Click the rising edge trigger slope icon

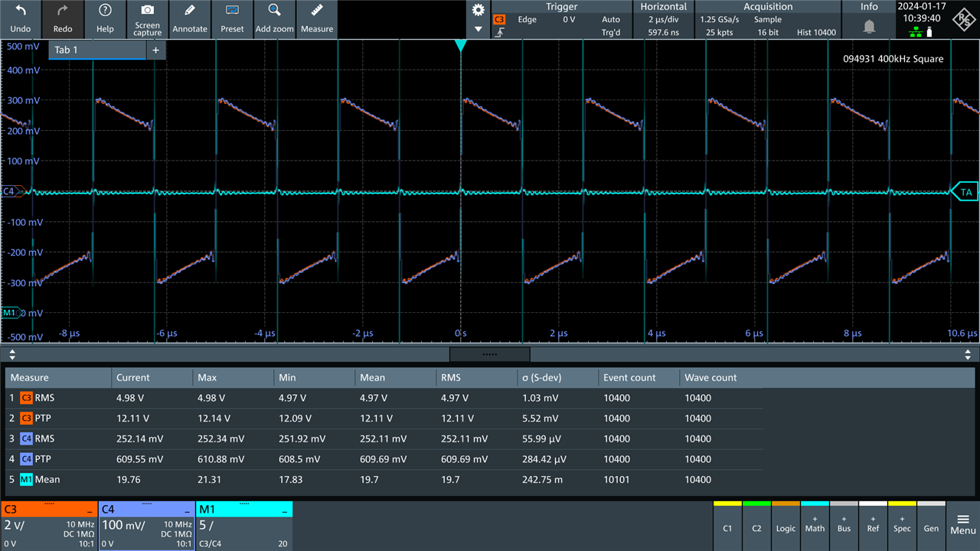[x=500, y=33]
